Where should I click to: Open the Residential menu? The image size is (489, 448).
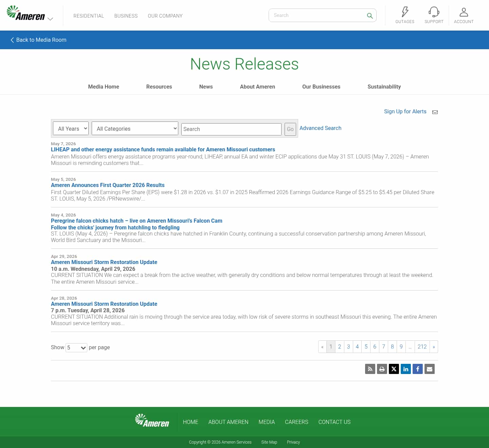click(89, 16)
